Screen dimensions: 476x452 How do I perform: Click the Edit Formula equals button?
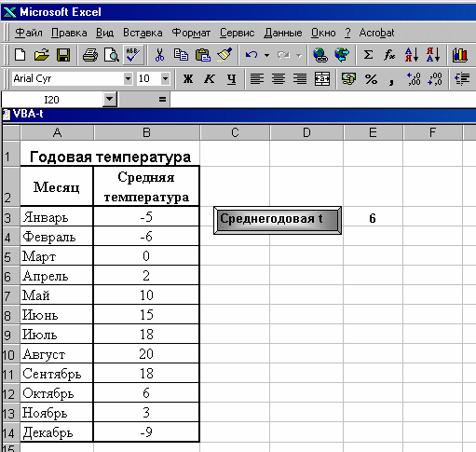(x=162, y=100)
